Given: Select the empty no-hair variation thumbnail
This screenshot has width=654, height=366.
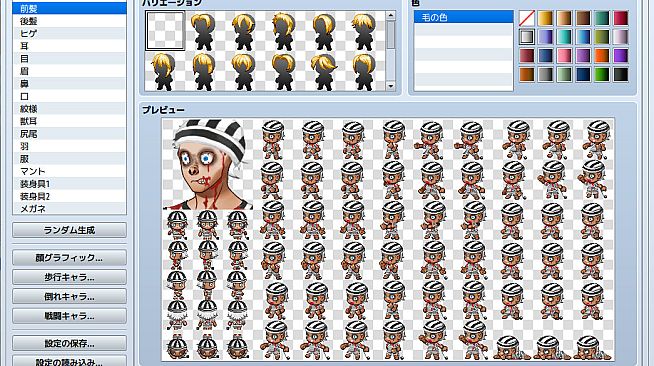Looking at the screenshot, I should 165,31.
